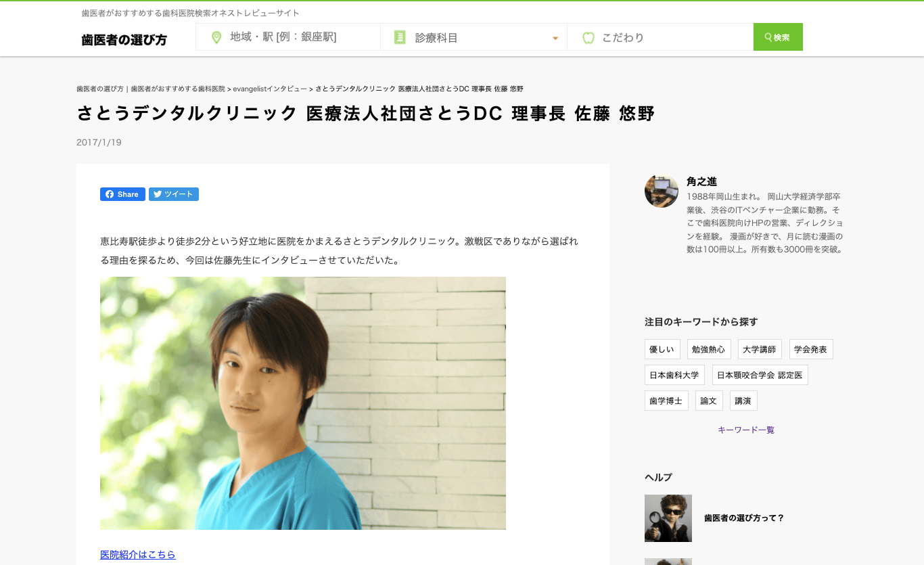Image resolution: width=924 pixels, height=565 pixels.
Task: Select the 歯学博士 keyword tag
Action: coord(666,401)
